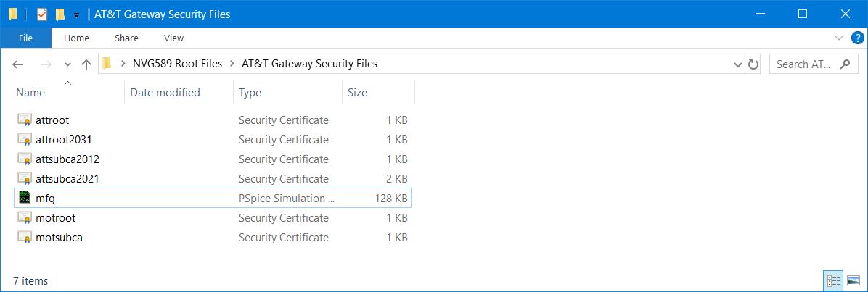Click the file name attsubca2021
This screenshot has width=868, height=292.
click(x=67, y=179)
